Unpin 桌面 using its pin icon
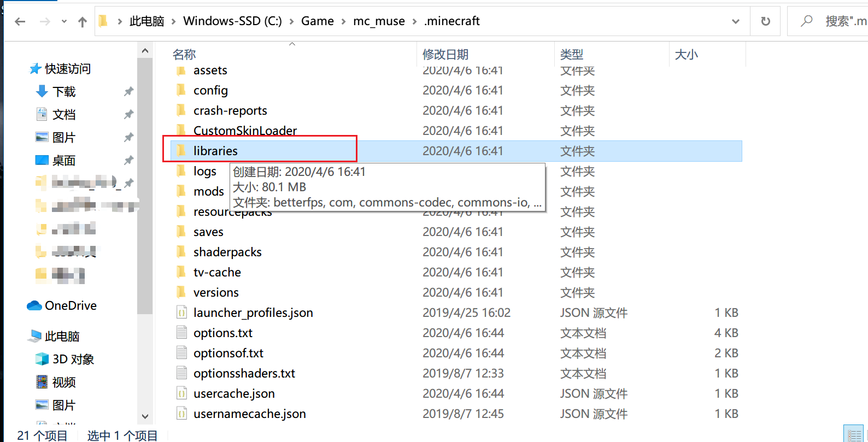The height and width of the screenshot is (442, 868). pyautogui.click(x=128, y=160)
